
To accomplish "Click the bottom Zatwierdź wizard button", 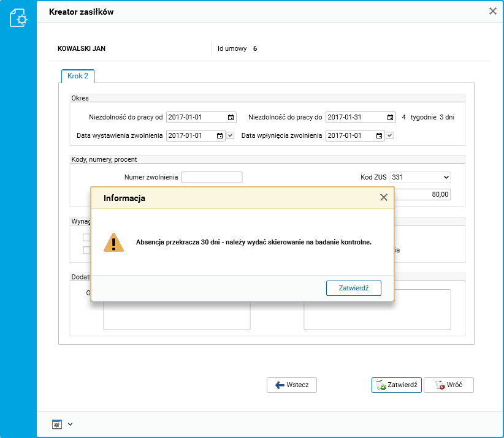I will coord(397,385).
